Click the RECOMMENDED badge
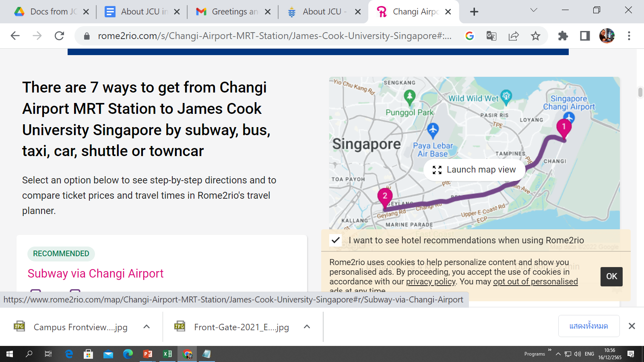This screenshot has width=644, height=362. click(x=61, y=254)
